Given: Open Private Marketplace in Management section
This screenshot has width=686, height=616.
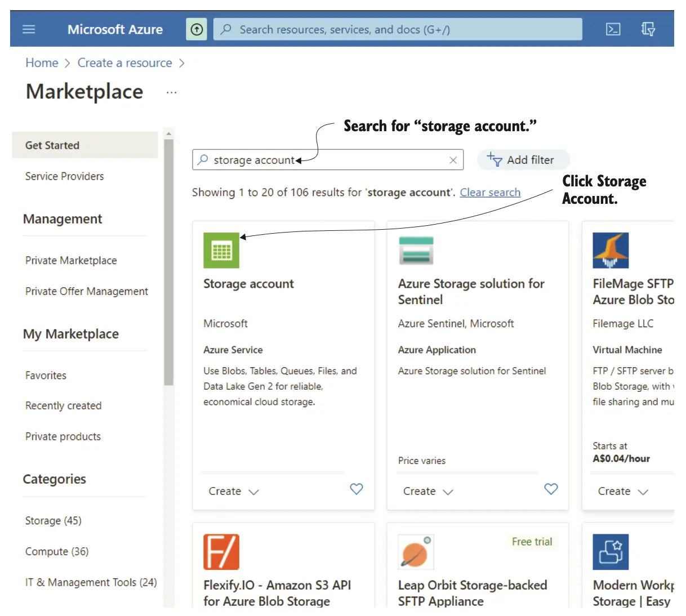Looking at the screenshot, I should [71, 261].
